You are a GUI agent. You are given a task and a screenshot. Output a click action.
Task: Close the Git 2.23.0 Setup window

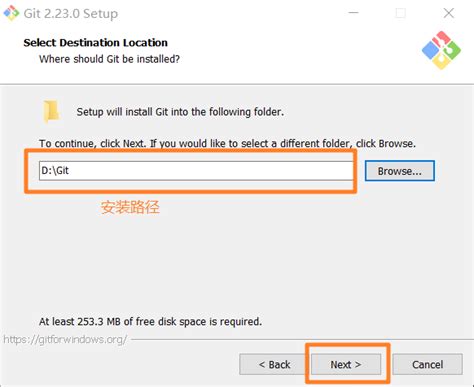449,13
